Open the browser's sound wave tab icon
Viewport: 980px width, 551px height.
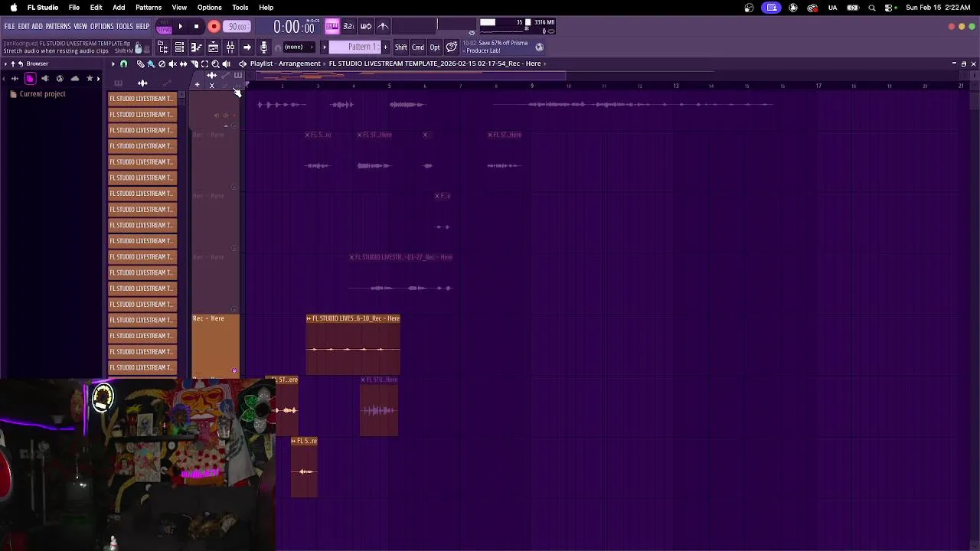[x=15, y=79]
